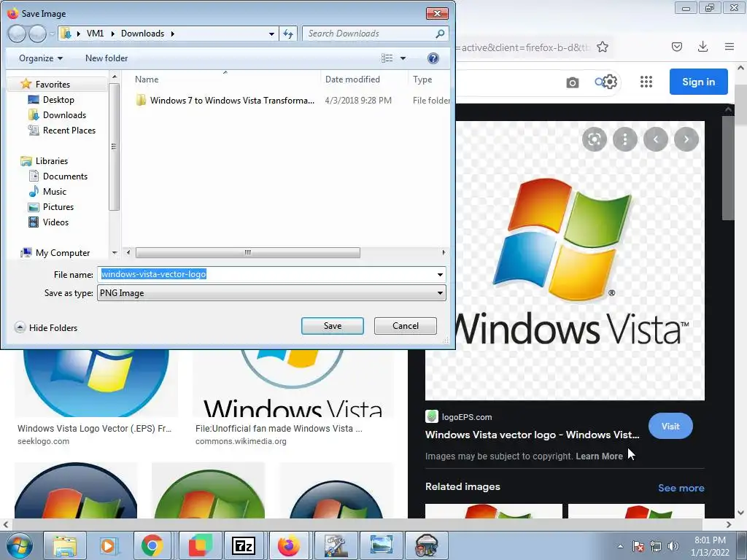Open 7-Zip from the taskbar
The width and height of the screenshot is (747, 560).
tap(244, 545)
